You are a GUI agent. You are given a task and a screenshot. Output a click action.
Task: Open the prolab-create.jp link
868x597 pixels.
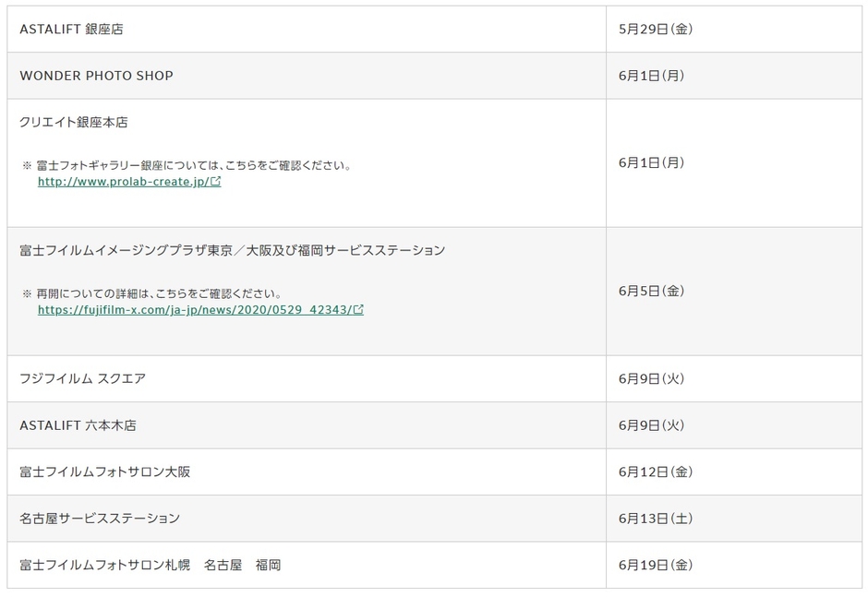[123, 182]
